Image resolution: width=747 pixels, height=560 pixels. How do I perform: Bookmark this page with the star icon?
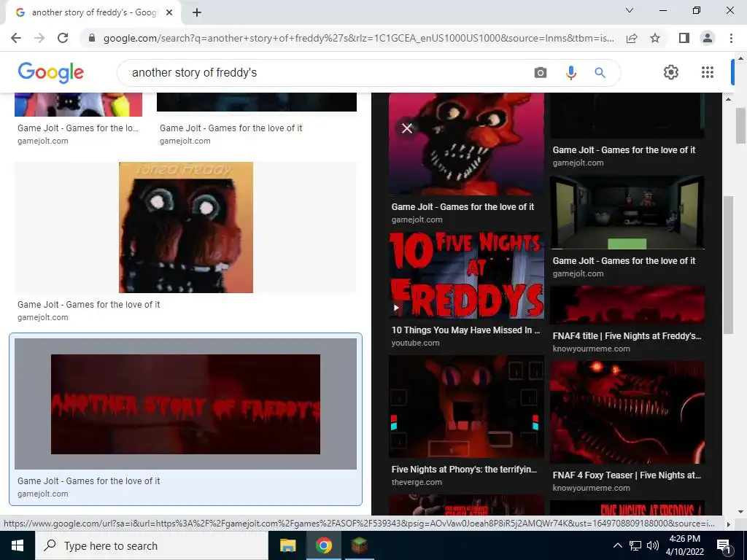click(x=655, y=38)
